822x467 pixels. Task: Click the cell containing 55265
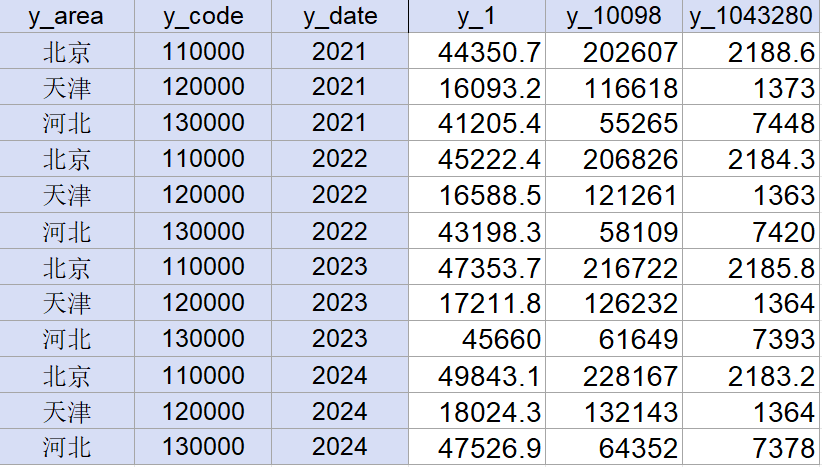[614, 124]
